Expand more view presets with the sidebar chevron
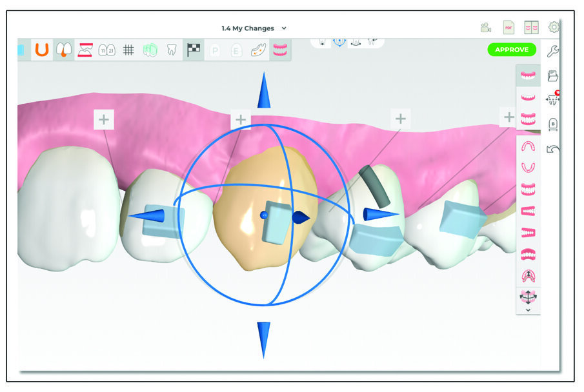 pos(529,311)
